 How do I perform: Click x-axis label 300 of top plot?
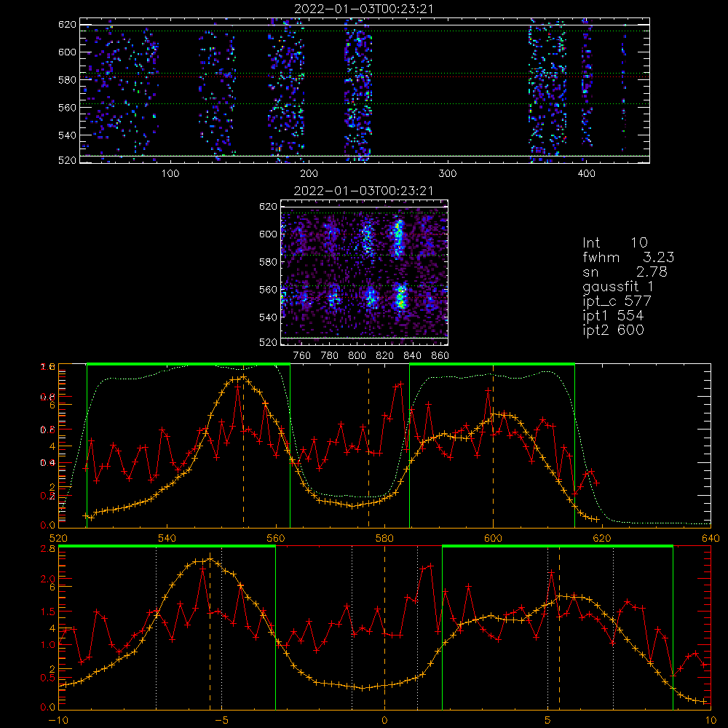pyautogui.click(x=448, y=174)
